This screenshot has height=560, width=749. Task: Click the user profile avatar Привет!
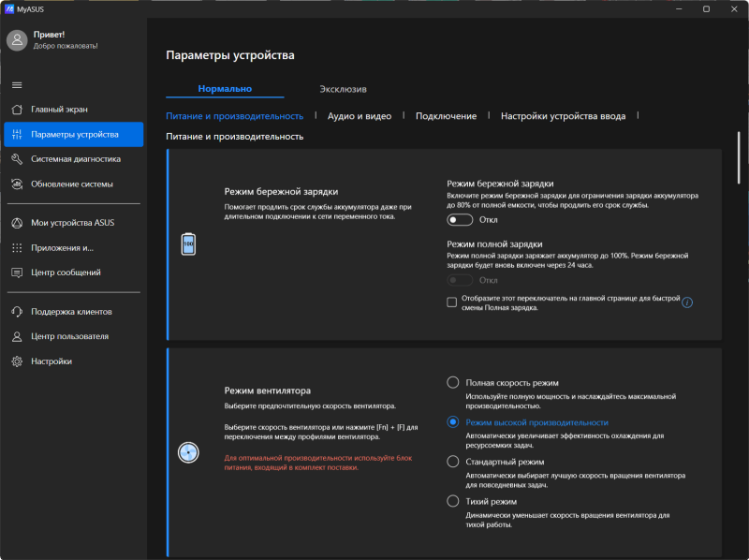click(x=18, y=39)
